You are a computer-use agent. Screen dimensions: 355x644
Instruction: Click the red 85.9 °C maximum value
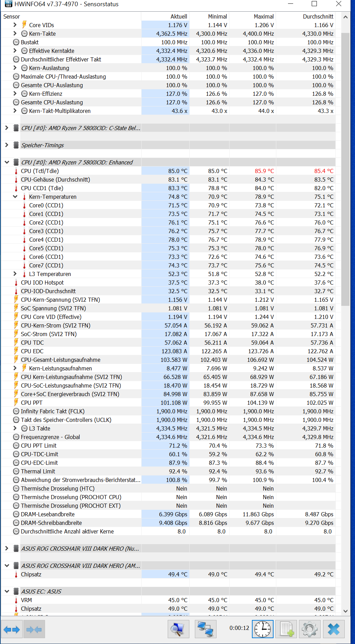(x=264, y=171)
